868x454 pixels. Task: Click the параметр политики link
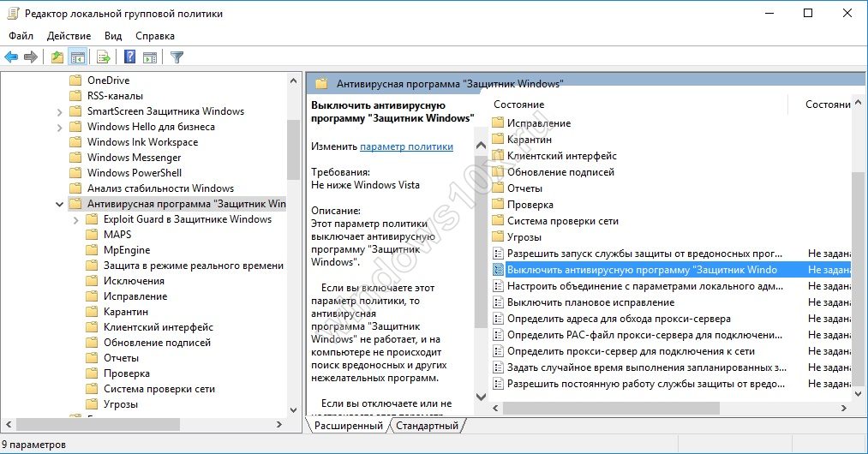coord(406,146)
